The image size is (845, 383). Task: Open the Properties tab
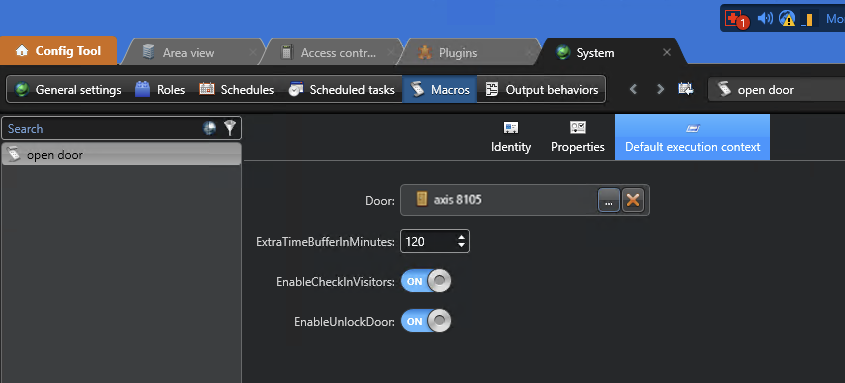coord(578,137)
